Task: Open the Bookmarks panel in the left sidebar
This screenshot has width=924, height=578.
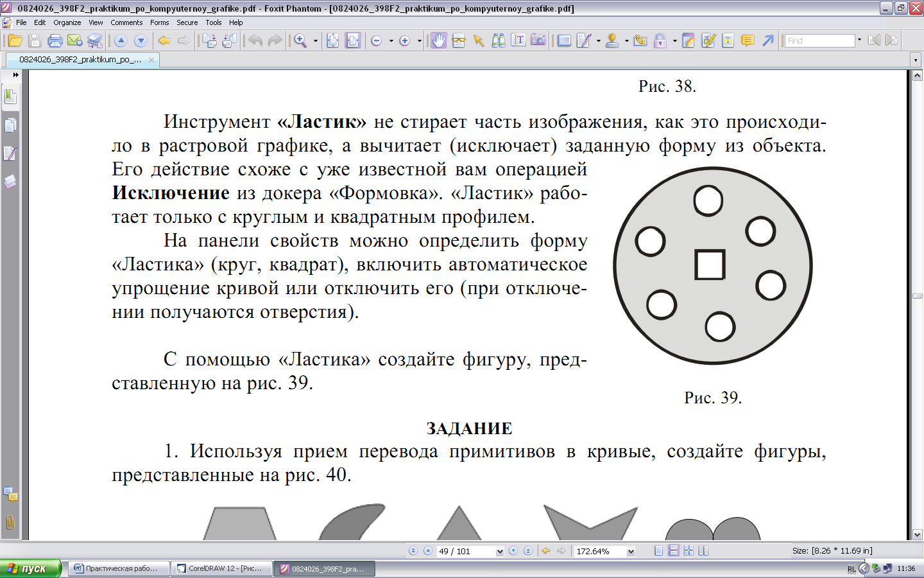Action: click(x=10, y=97)
